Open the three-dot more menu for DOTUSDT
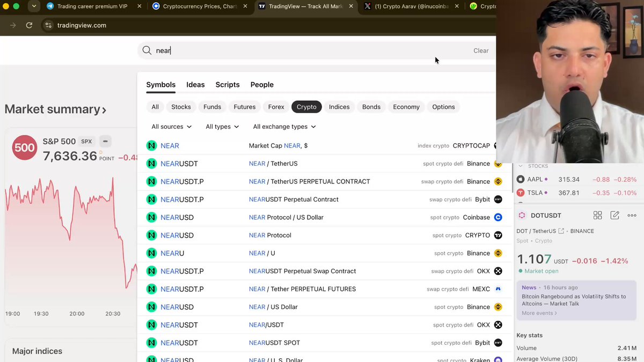The height and width of the screenshot is (362, 644). coord(632,215)
